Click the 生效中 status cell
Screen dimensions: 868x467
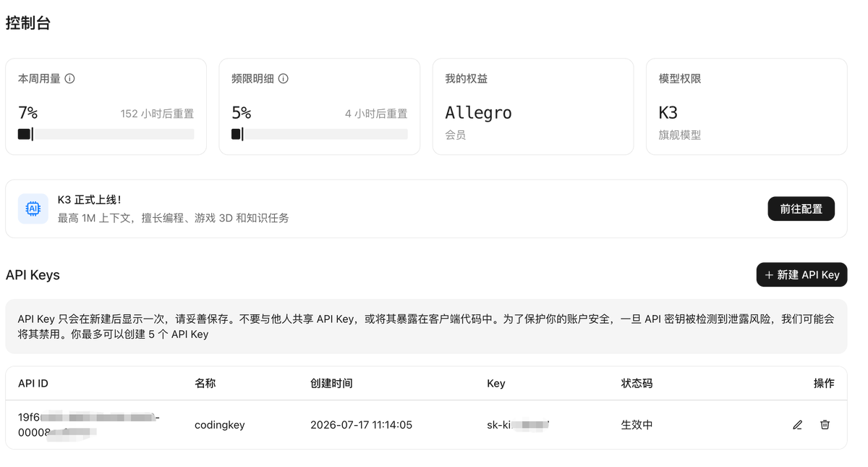[637, 425]
